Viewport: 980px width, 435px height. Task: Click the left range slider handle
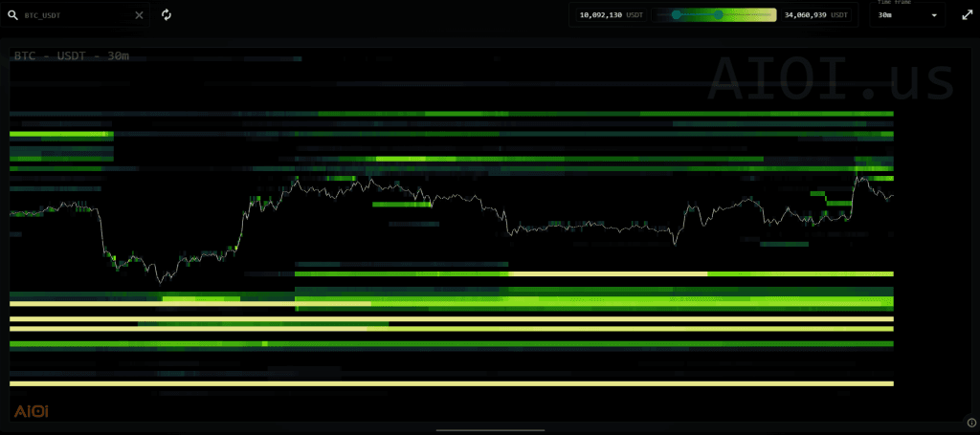pyautogui.click(x=677, y=15)
